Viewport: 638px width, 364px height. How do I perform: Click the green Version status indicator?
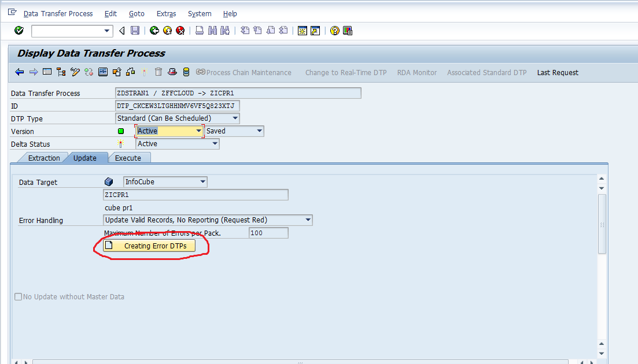121,131
